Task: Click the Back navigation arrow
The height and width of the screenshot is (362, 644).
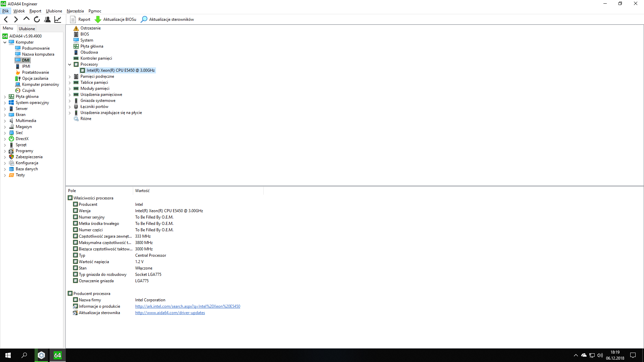Action: [6, 19]
